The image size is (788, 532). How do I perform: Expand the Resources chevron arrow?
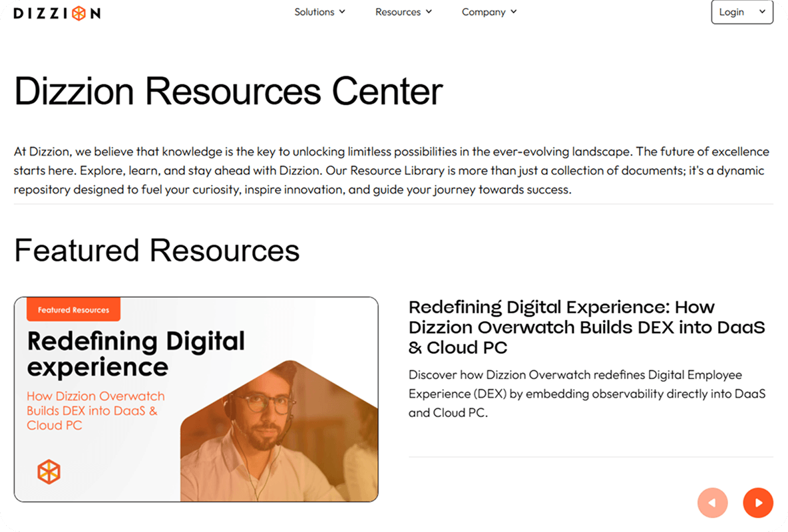429,11
